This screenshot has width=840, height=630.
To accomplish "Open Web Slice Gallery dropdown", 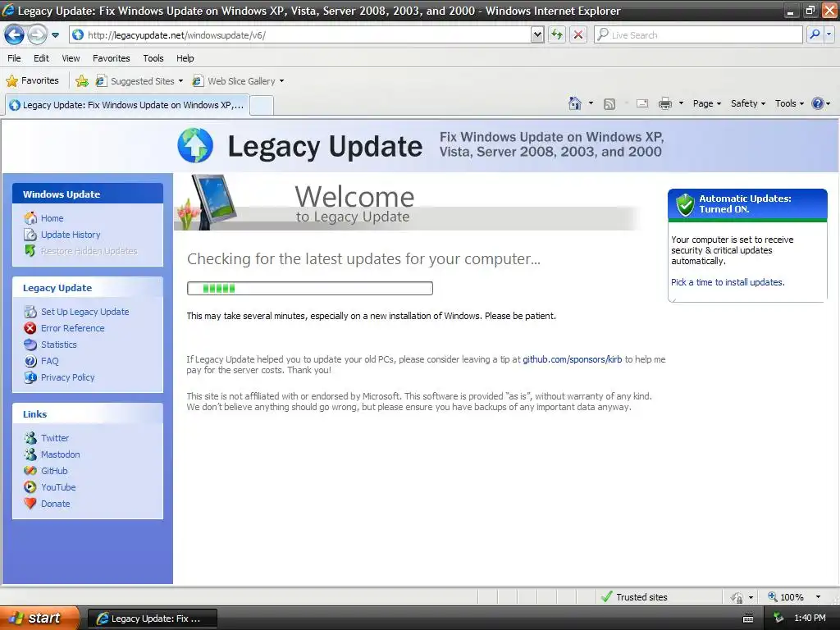I will [238, 81].
